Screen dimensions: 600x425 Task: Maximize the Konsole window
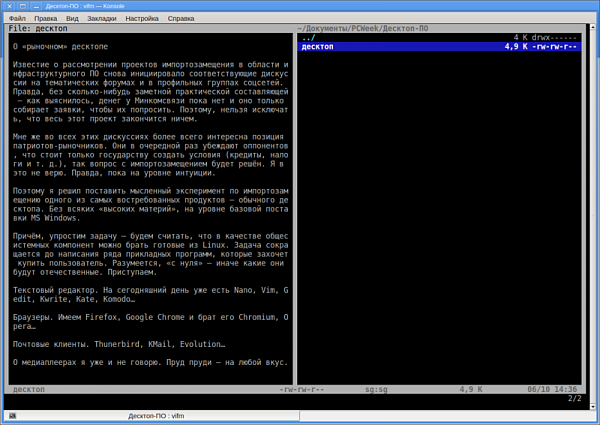point(23,6)
